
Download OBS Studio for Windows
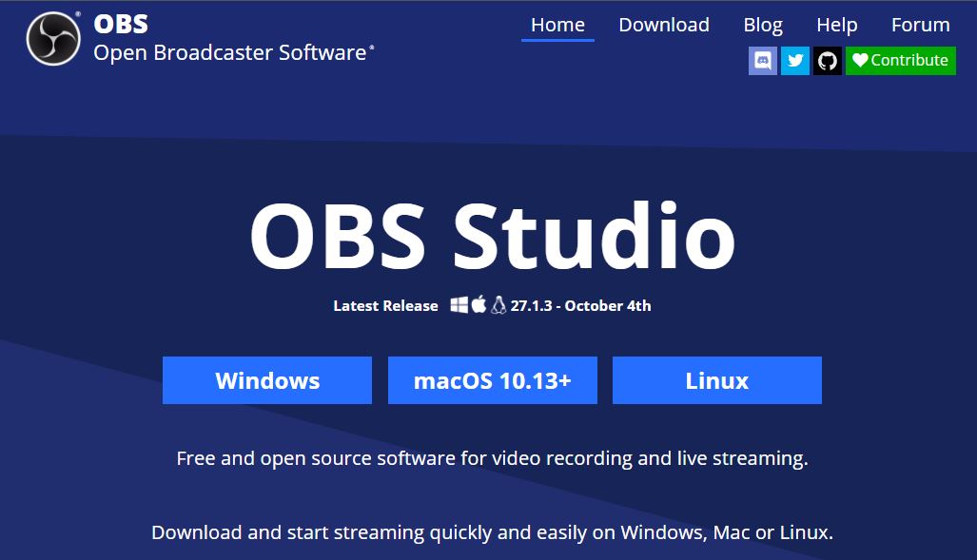[x=267, y=380]
